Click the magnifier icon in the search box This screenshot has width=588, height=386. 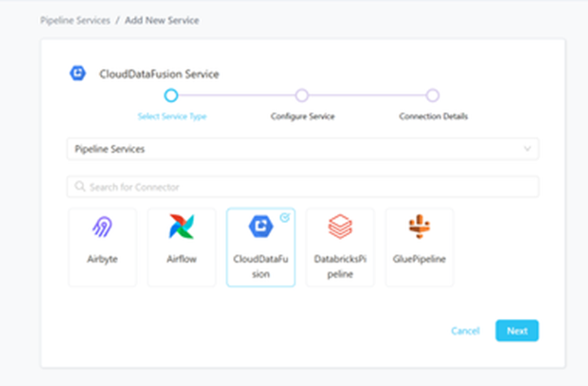pos(80,187)
